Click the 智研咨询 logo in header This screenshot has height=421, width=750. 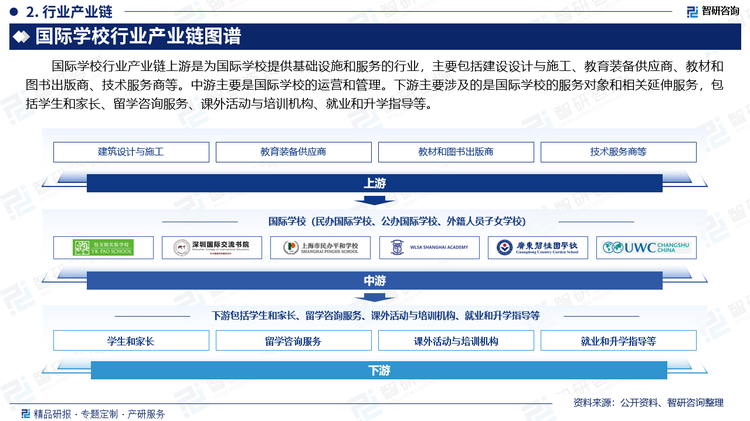713,11
